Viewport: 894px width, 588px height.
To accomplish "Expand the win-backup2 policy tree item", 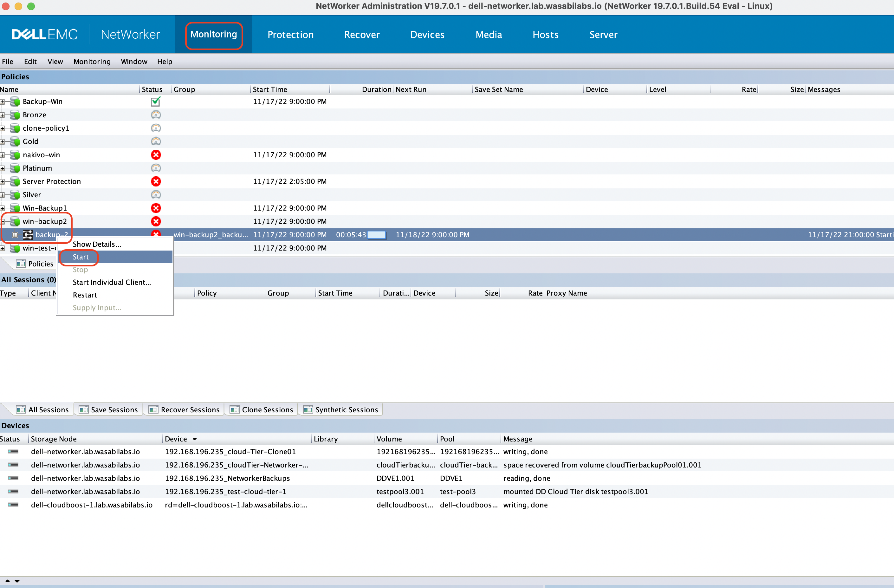I will pyautogui.click(x=5, y=221).
